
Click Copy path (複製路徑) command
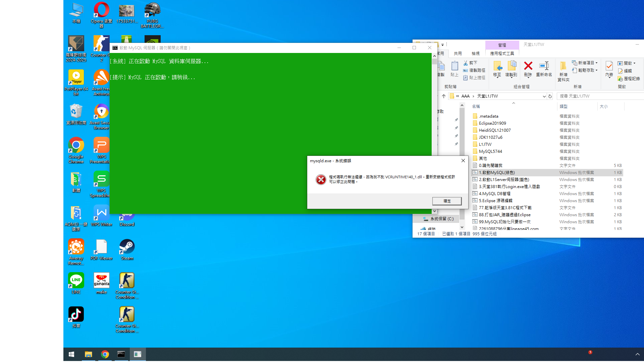pos(474,70)
